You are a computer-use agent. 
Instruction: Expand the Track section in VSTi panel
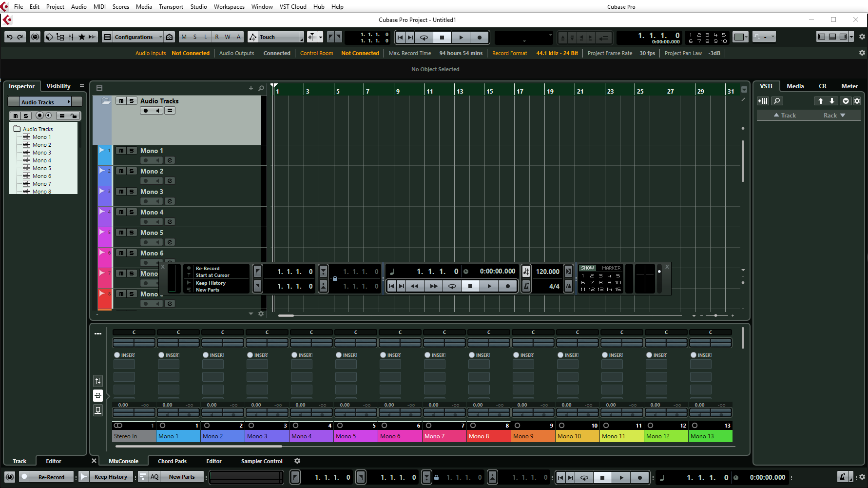pos(785,116)
